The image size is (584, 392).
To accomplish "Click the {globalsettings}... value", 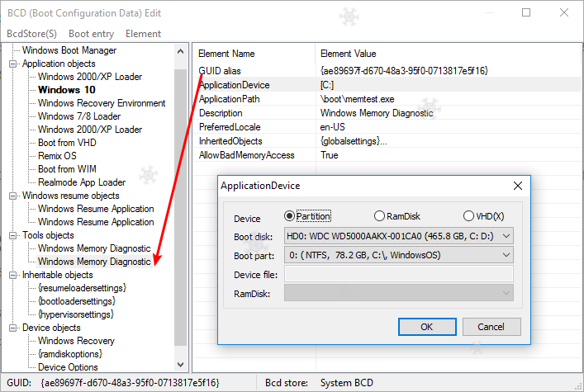I will click(x=354, y=141).
